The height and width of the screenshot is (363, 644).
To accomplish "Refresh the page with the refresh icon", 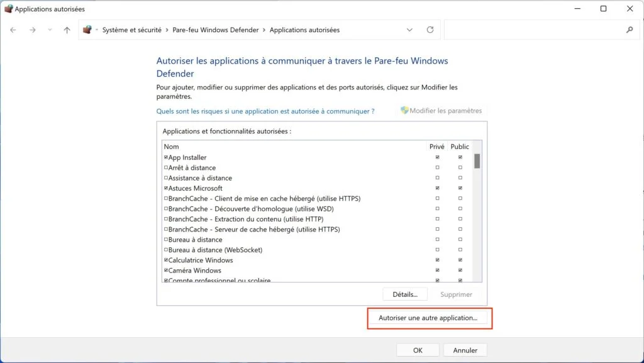I will [x=430, y=30].
